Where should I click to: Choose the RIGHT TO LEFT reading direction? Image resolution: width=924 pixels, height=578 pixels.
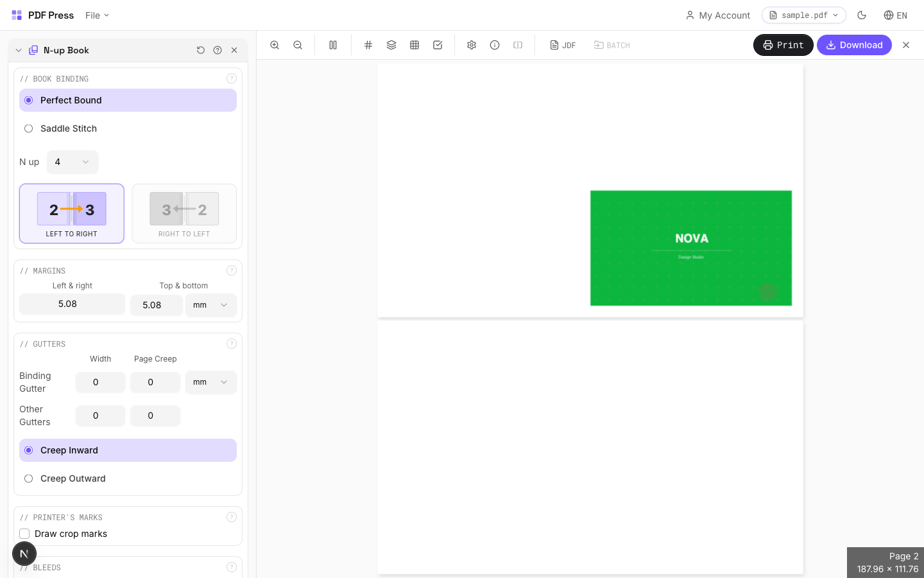click(184, 214)
